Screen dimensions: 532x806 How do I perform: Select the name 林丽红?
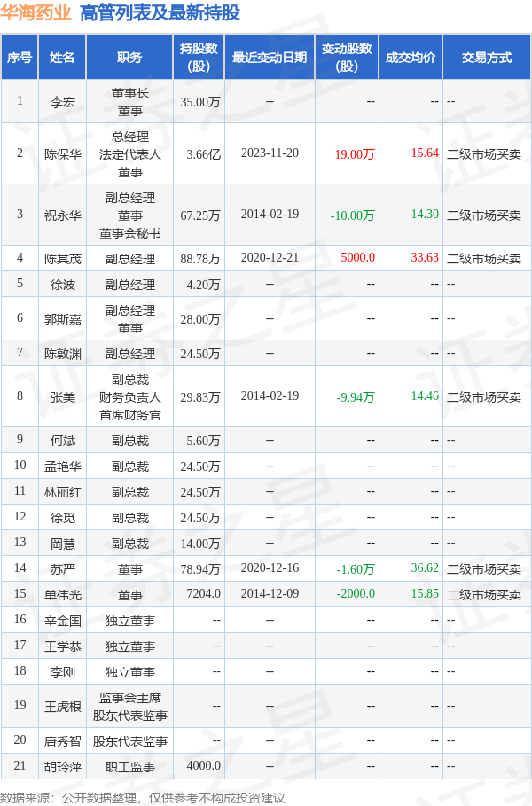click(63, 492)
